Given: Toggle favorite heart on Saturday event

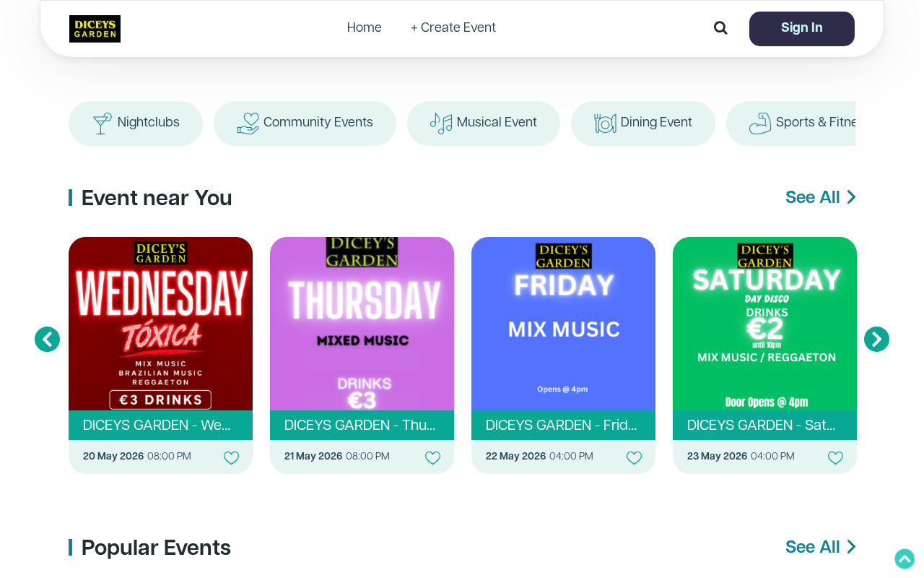Looking at the screenshot, I should point(835,457).
